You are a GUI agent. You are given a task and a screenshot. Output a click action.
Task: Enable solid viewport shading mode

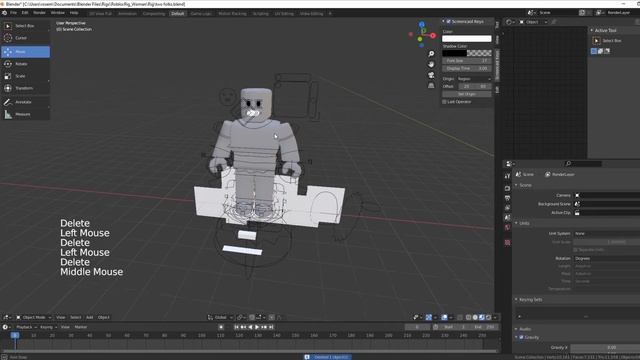pos(475,318)
